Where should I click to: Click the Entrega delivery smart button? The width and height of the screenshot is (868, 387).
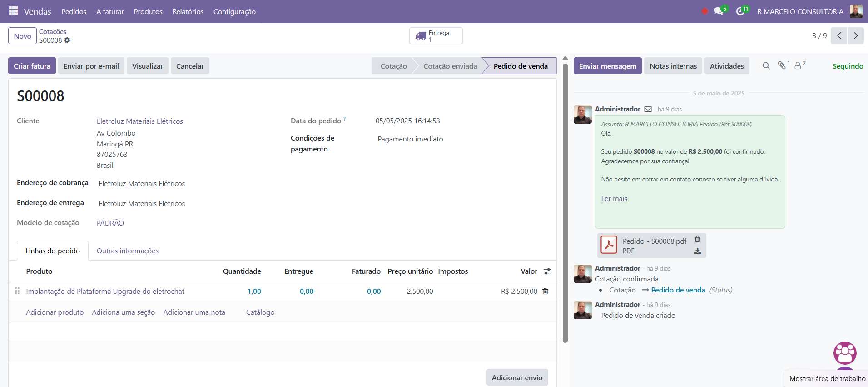tap(436, 36)
